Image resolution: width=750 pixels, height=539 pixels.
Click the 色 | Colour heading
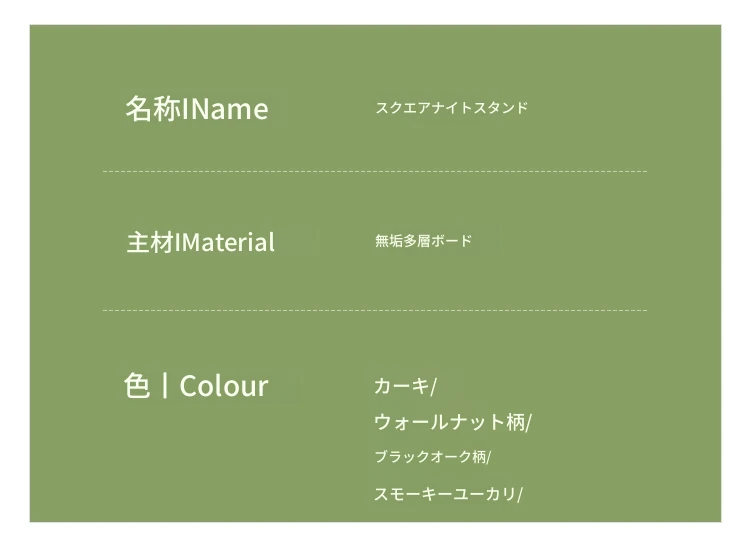(196, 386)
